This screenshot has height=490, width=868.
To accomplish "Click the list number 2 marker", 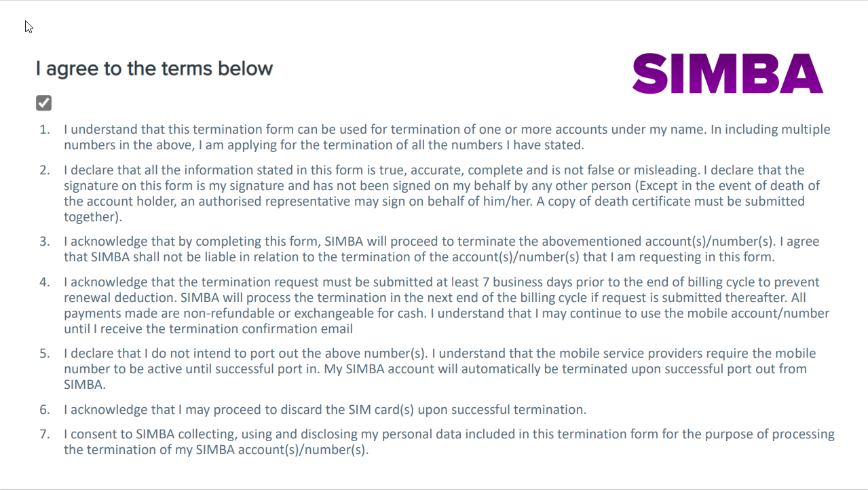I will pos(45,170).
